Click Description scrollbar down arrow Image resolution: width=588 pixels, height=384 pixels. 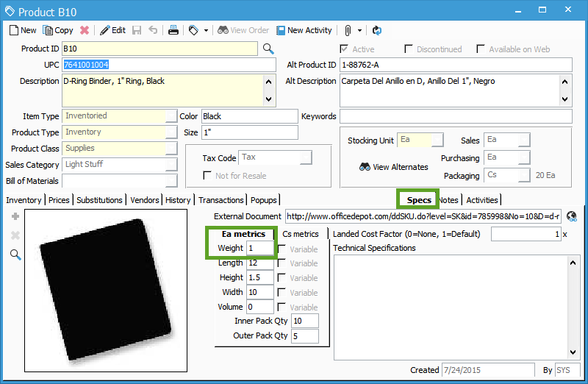click(x=268, y=99)
